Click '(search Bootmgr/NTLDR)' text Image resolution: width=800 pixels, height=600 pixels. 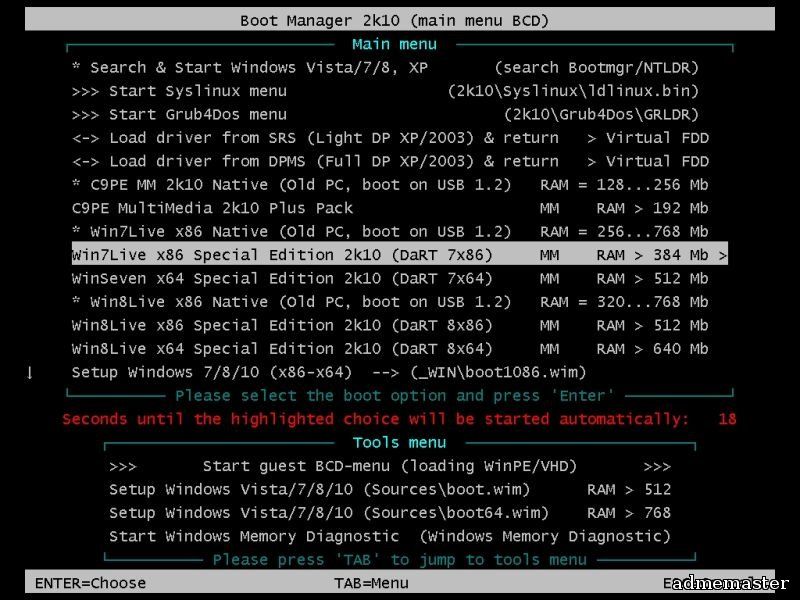pyautogui.click(x=596, y=68)
